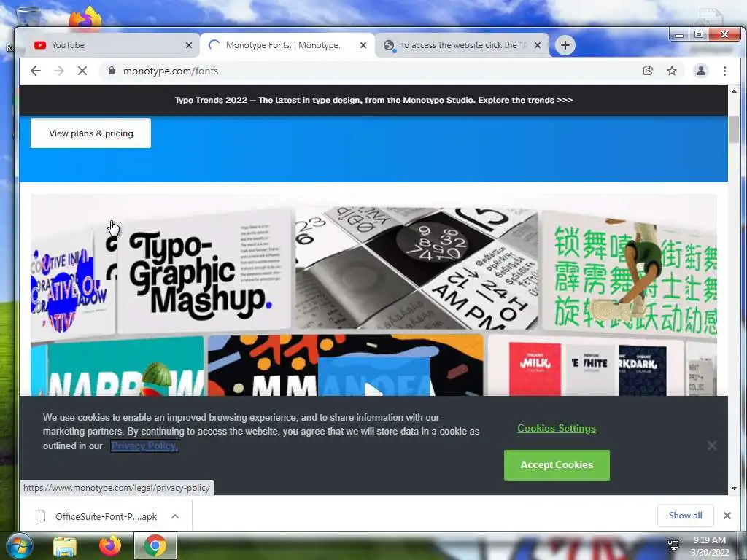Viewport: 747px width, 560px height.
Task: Open the Privacy Policy link
Action: point(144,446)
